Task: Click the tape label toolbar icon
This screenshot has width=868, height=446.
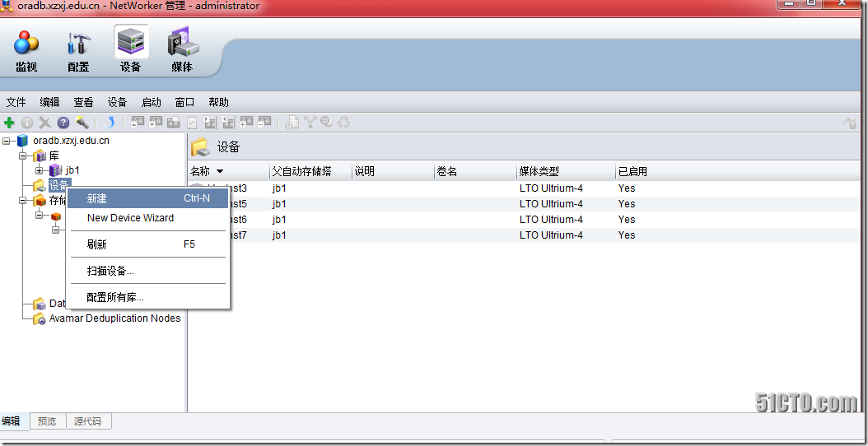Action: 174,123
